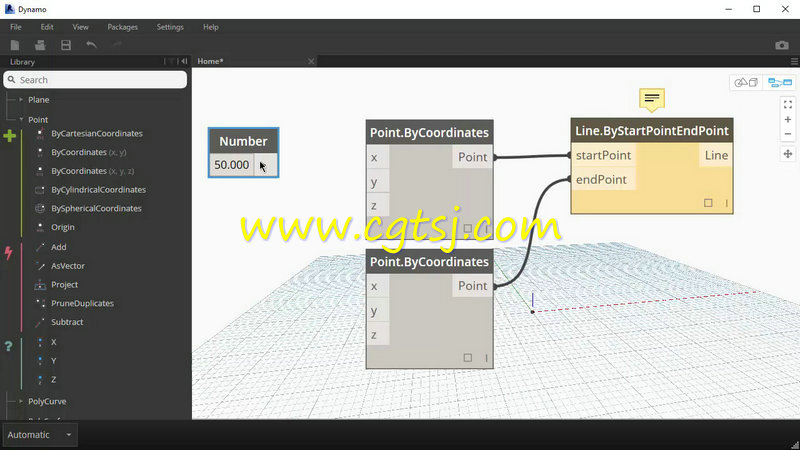This screenshot has height=450, width=800.
Task: Click x input of upper Point.ByCoordinates node
Action: 378,157
